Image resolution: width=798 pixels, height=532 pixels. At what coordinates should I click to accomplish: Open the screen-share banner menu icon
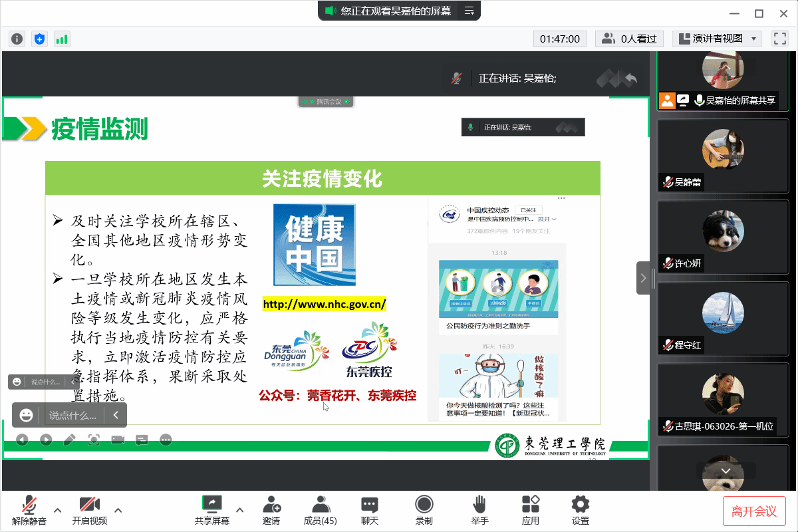(469, 11)
